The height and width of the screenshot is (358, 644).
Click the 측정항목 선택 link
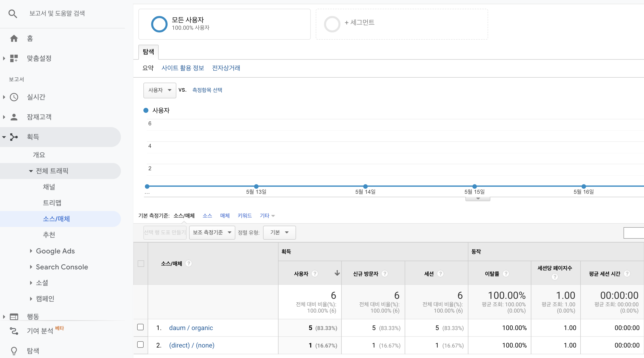pyautogui.click(x=207, y=90)
